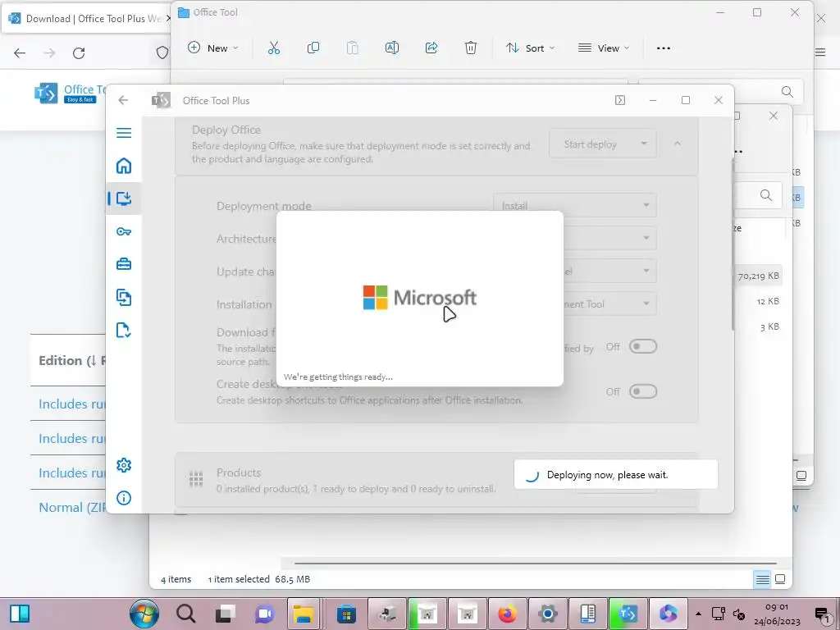Select the Deploy page icon in sidebar
The width and height of the screenshot is (840, 630).
point(124,199)
